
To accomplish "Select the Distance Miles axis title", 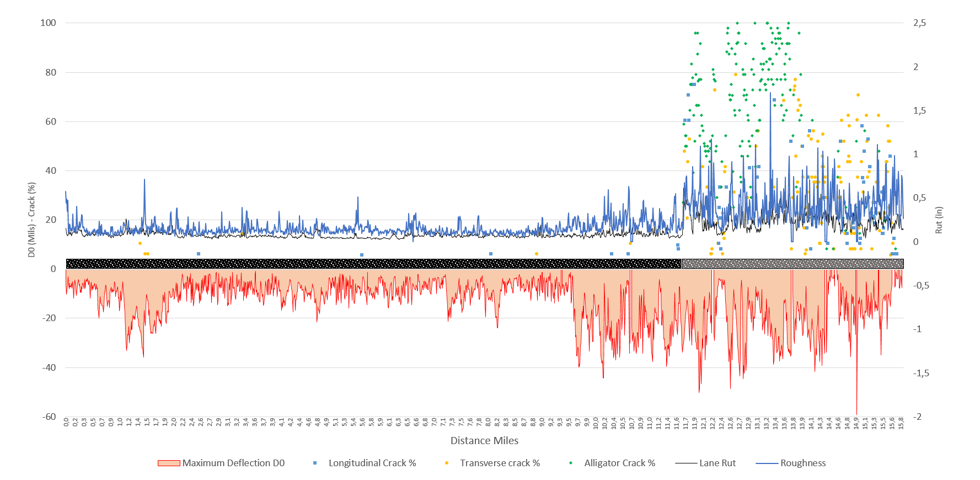I will coord(484,441).
